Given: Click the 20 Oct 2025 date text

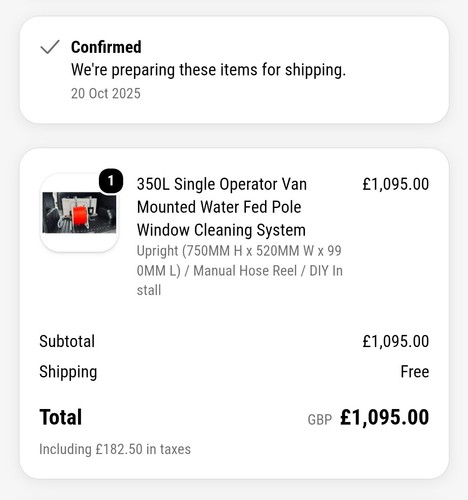Looking at the screenshot, I should tap(106, 94).
